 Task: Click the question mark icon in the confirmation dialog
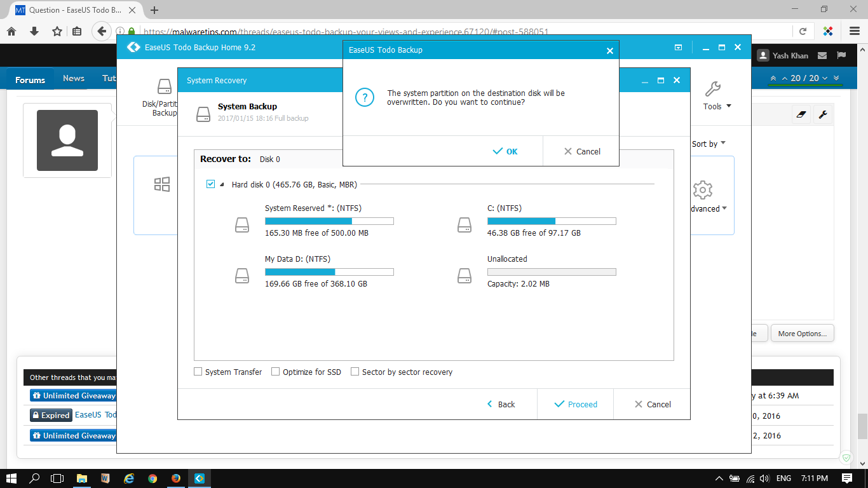click(x=365, y=98)
